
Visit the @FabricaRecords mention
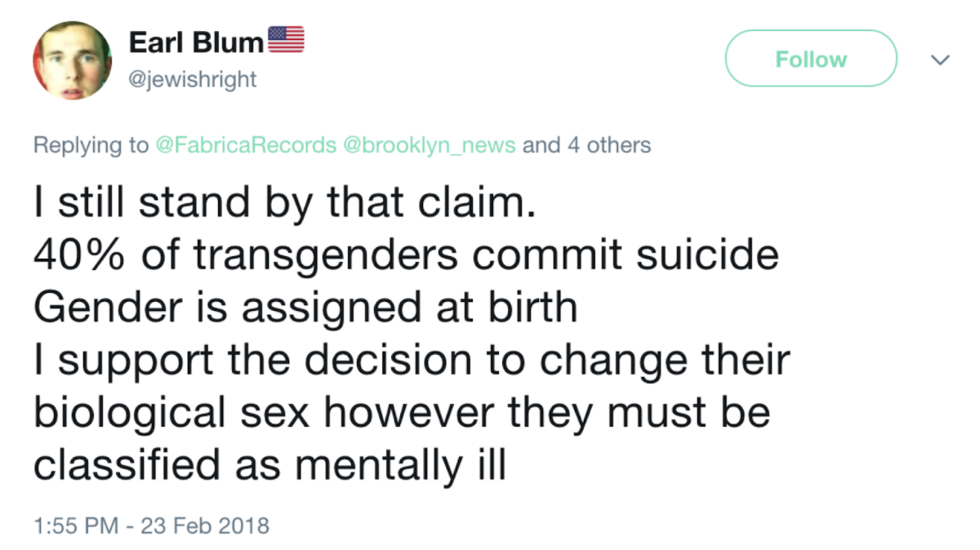coord(243,146)
